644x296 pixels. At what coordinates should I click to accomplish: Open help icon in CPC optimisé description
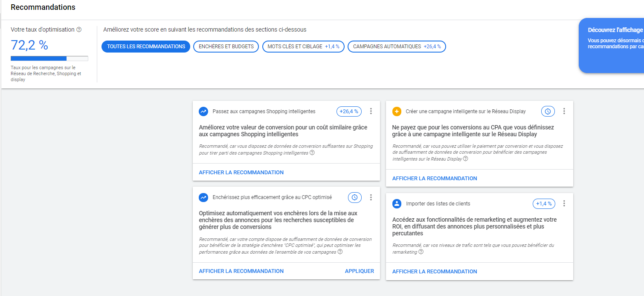(340, 252)
